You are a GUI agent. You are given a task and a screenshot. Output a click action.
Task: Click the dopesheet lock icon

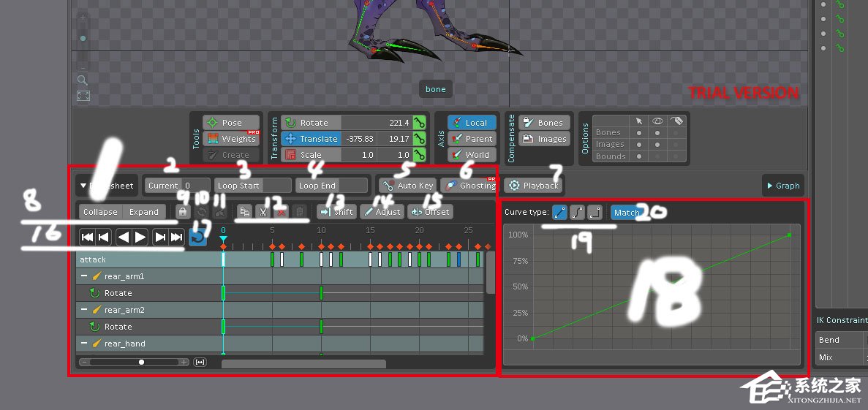pyautogui.click(x=184, y=211)
